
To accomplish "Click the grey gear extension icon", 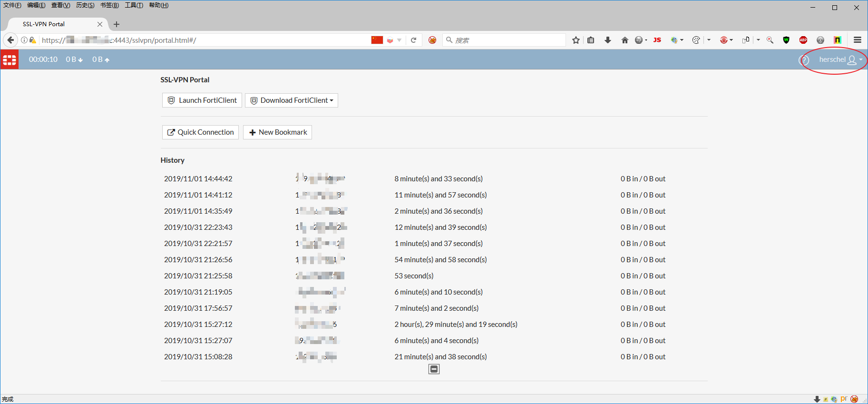I will point(820,40).
